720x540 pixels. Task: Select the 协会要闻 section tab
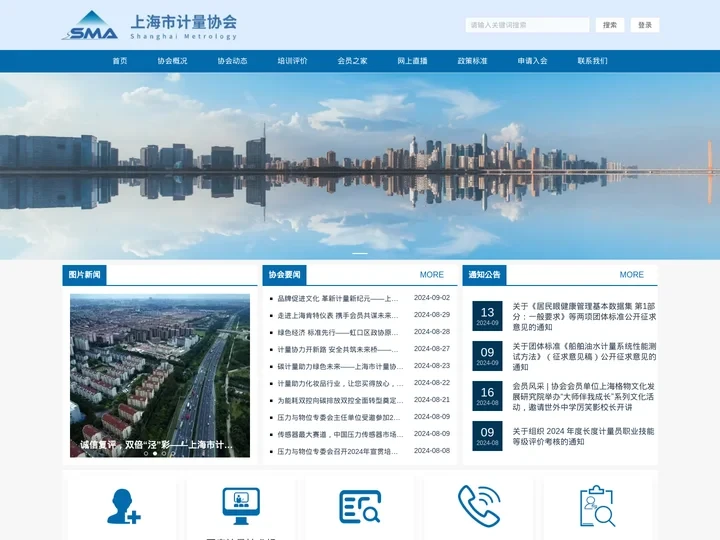pyautogui.click(x=284, y=275)
